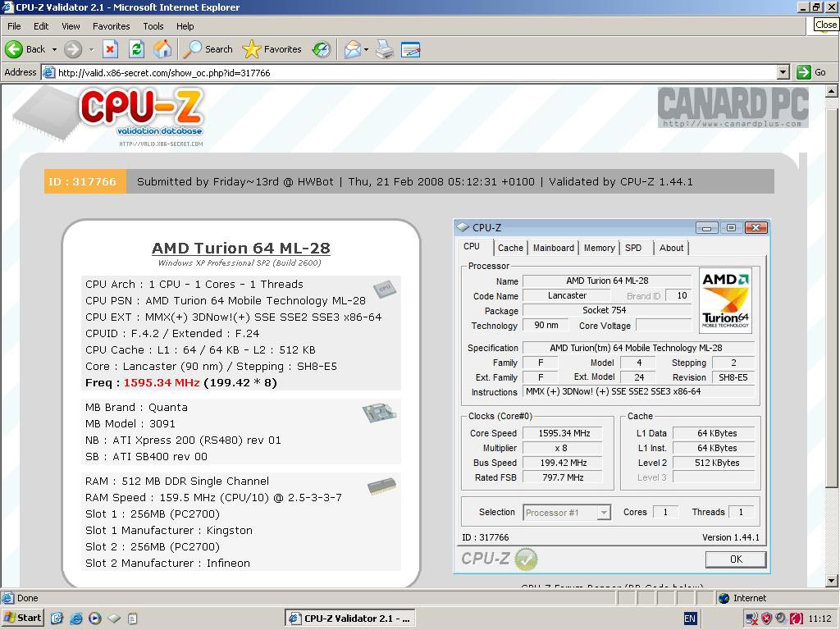Screen dimensions: 840x630
Task: Click the Canard PC banner
Action: [733, 107]
